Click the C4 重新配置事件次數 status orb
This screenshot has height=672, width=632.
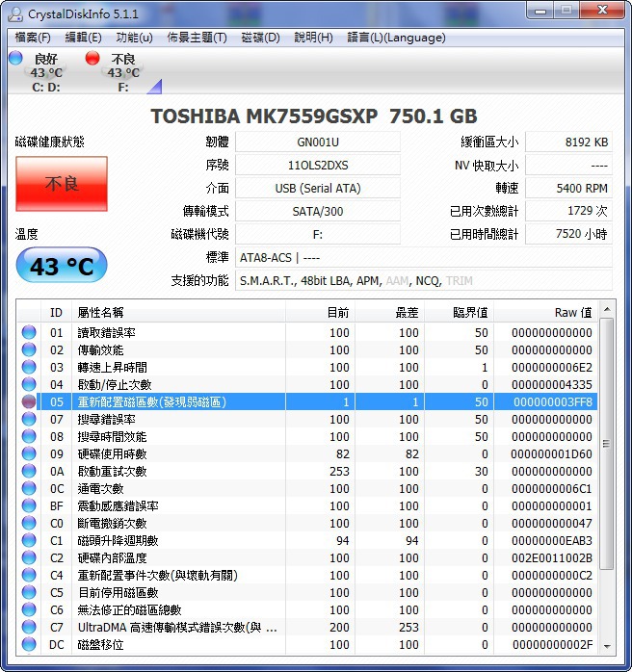tap(29, 575)
